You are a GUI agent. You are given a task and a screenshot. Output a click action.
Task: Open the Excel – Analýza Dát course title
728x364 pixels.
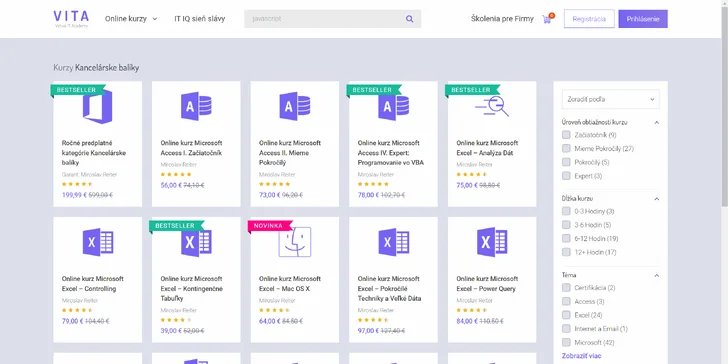487,148
